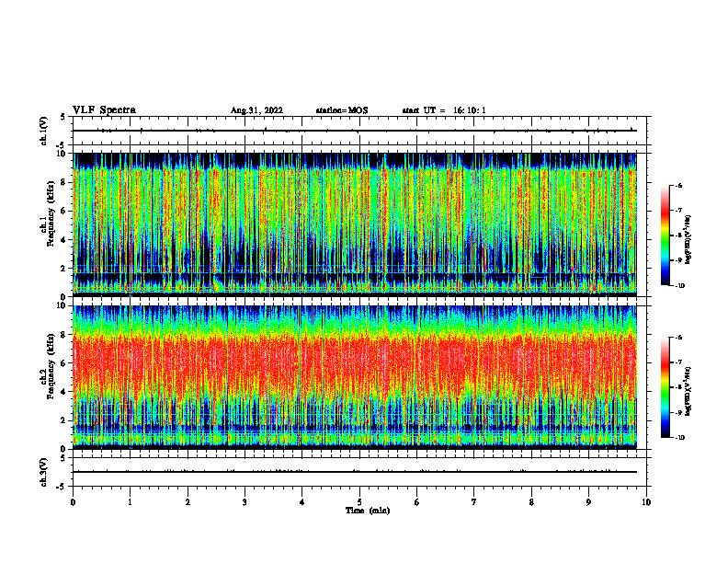Click the "1" tick on the time axis
The width and height of the screenshot is (728, 563).
130,502
